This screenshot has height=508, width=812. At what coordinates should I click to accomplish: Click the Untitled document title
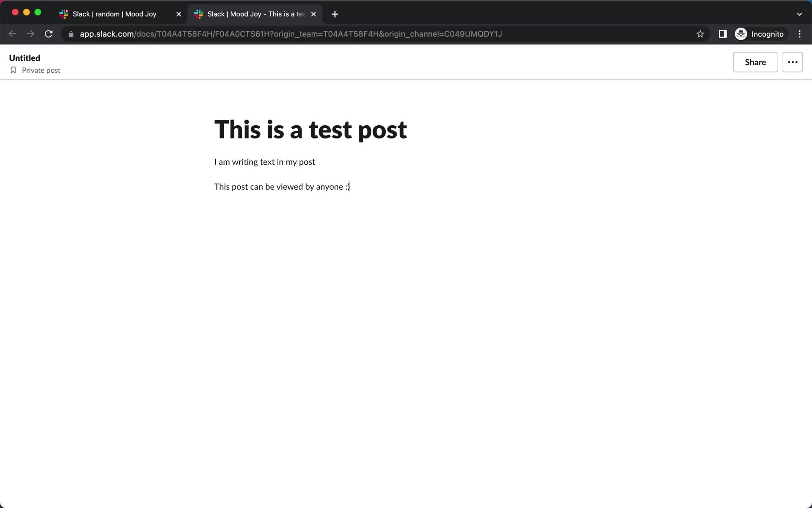25,57
